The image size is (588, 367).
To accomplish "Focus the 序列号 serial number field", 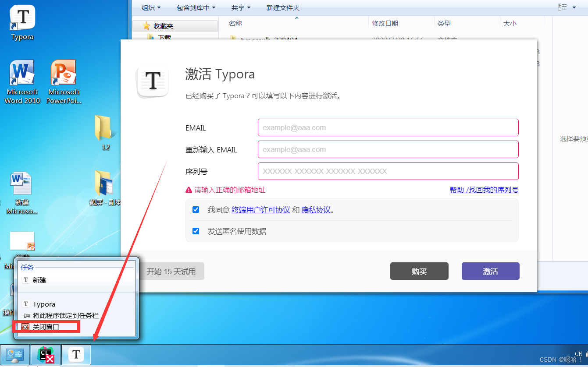I will point(388,171).
